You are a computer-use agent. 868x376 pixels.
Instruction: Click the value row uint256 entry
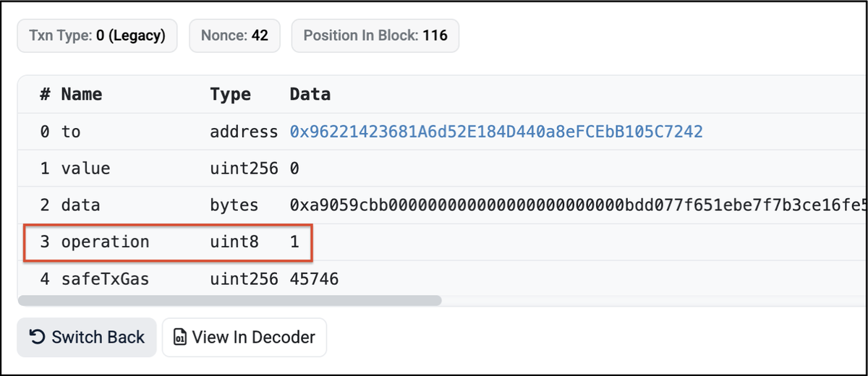244,168
